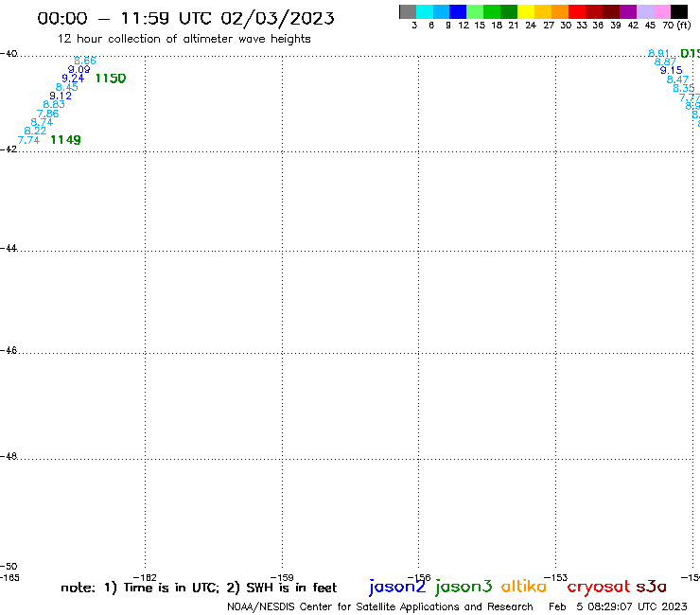Select the wave height value 8.67
This screenshot has width=700, height=615.
(665, 62)
